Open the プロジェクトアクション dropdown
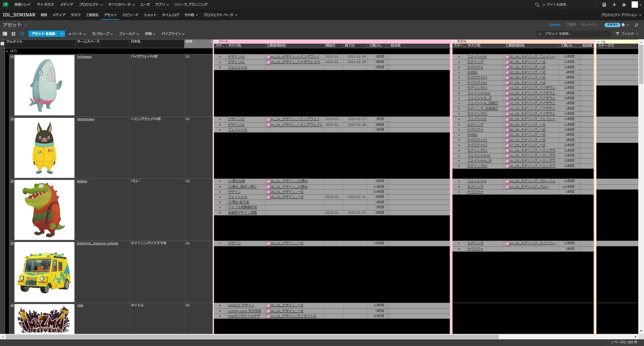 [x=621, y=15]
